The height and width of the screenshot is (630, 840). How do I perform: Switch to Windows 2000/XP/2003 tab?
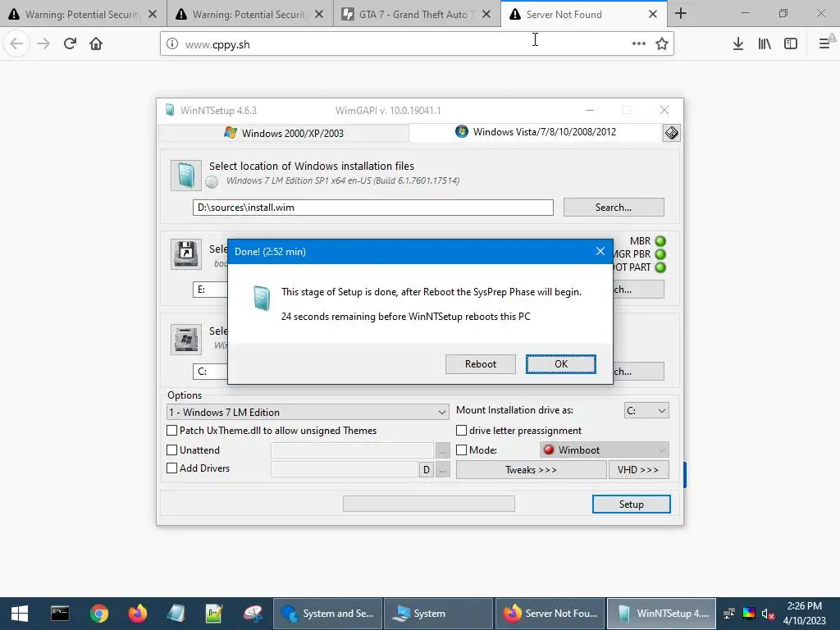284,133
